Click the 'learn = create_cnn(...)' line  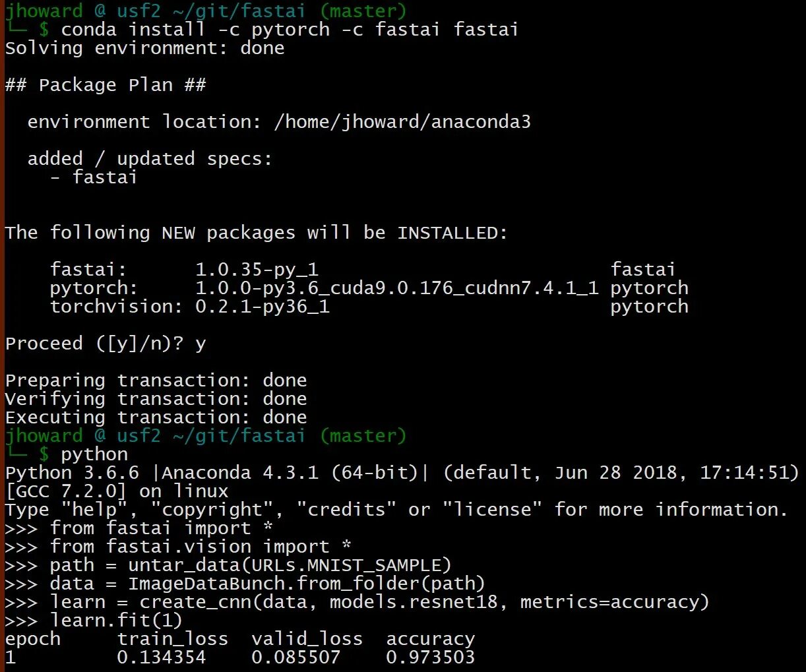coord(379,602)
